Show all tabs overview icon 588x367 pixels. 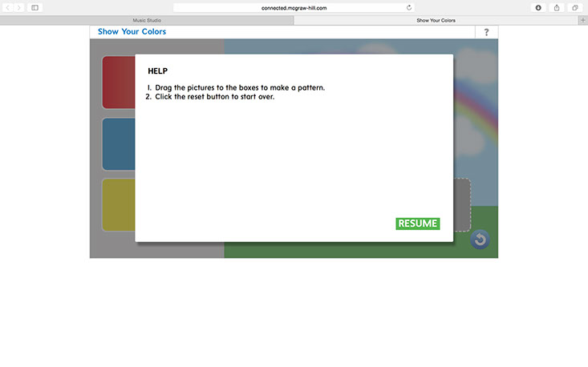575,7
